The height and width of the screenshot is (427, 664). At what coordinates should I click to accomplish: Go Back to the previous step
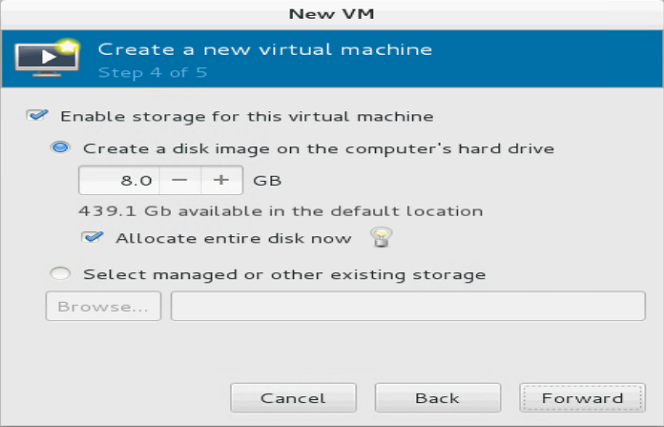(x=438, y=398)
